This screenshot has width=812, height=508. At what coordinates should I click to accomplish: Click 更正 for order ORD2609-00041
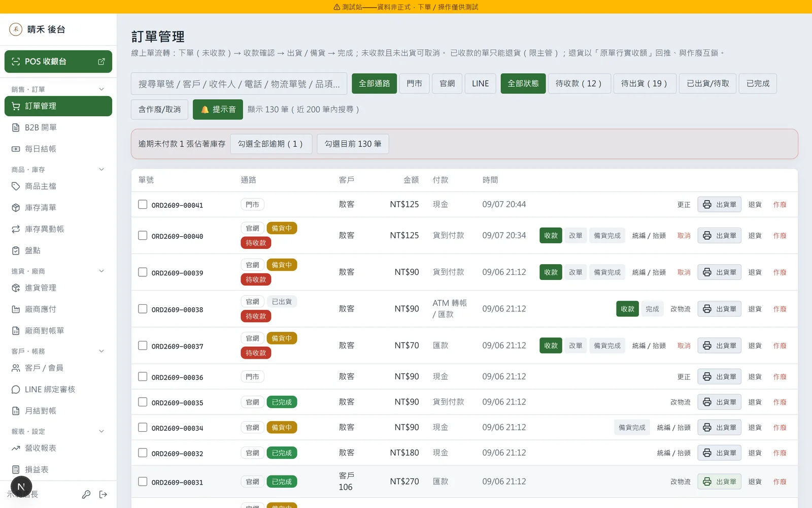(684, 204)
